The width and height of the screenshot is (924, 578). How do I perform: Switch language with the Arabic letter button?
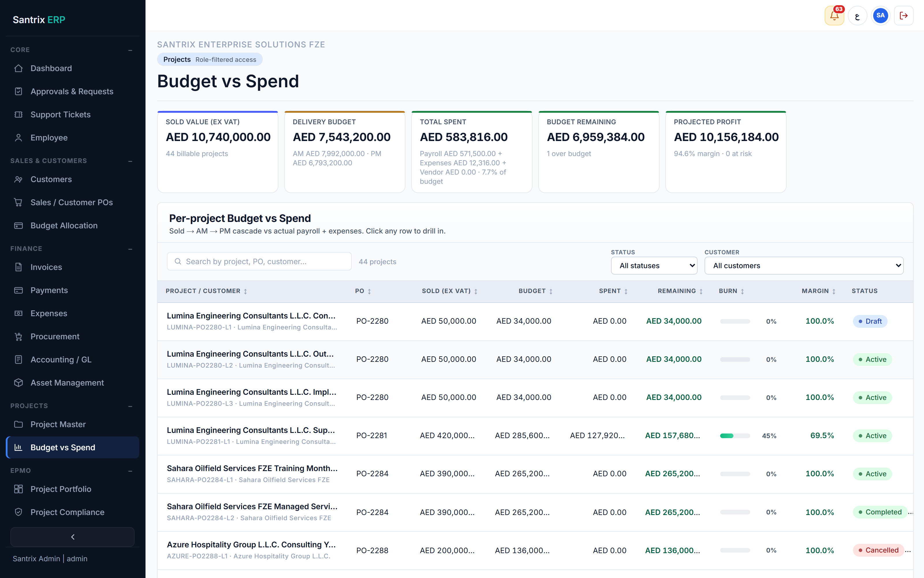click(858, 16)
